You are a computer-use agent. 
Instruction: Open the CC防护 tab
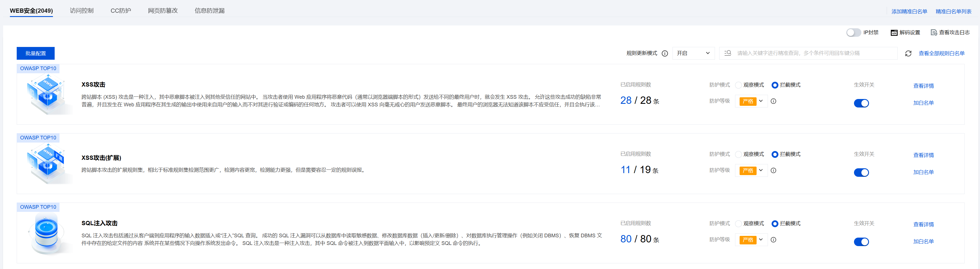click(x=121, y=11)
